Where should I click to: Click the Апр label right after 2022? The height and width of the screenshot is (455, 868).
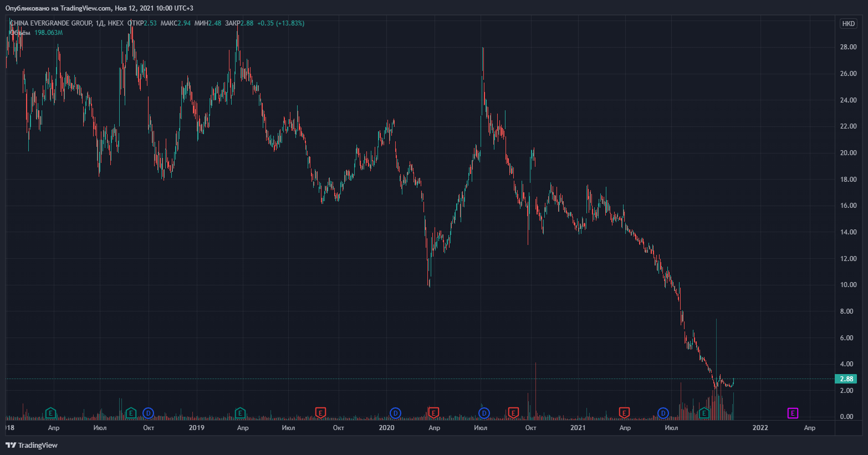click(810, 428)
